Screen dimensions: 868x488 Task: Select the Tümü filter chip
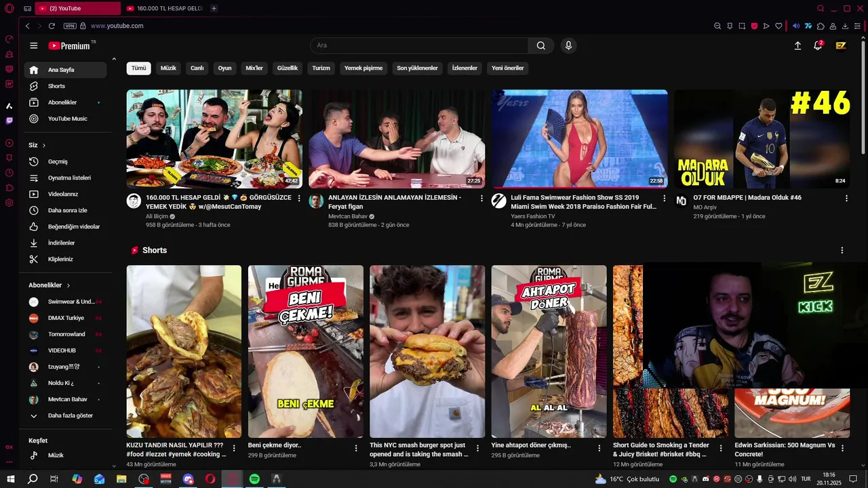click(x=138, y=68)
